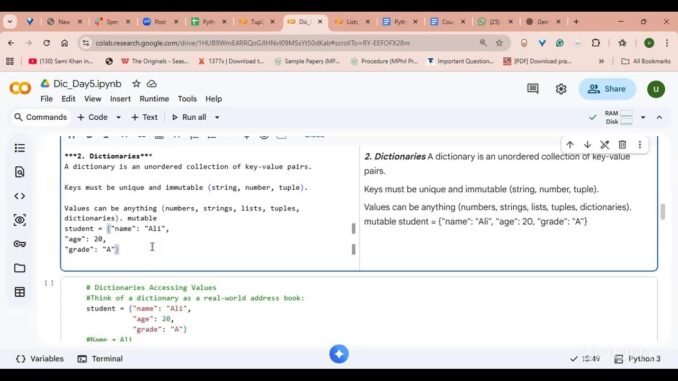Rename the Dic_Day5.ipynb title
Viewport: 678px width, 381px height.
87,84
